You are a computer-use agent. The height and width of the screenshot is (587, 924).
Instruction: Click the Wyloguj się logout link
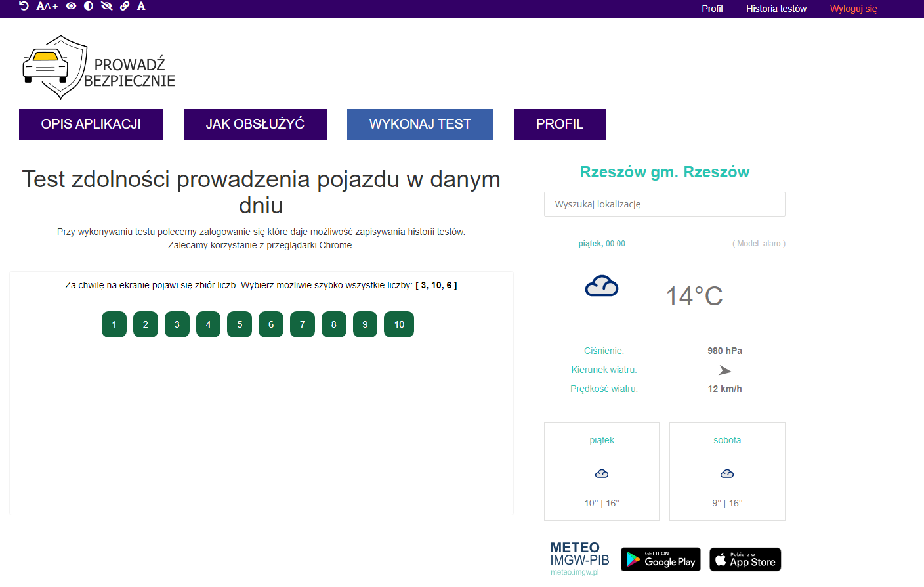point(853,9)
